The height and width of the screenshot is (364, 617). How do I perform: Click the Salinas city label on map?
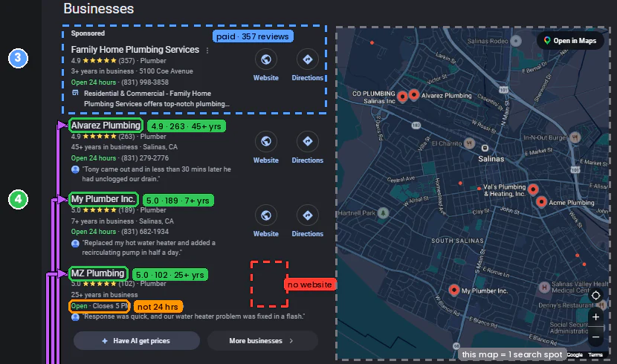click(x=491, y=159)
